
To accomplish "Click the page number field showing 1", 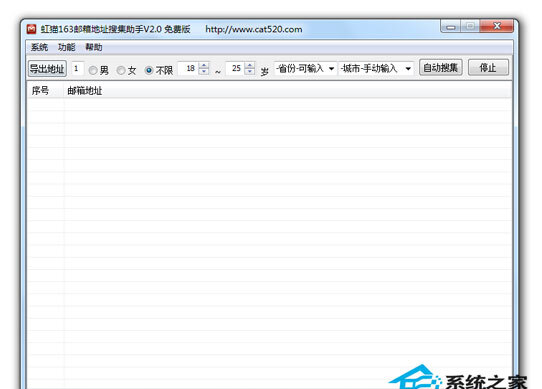I will [x=77, y=68].
